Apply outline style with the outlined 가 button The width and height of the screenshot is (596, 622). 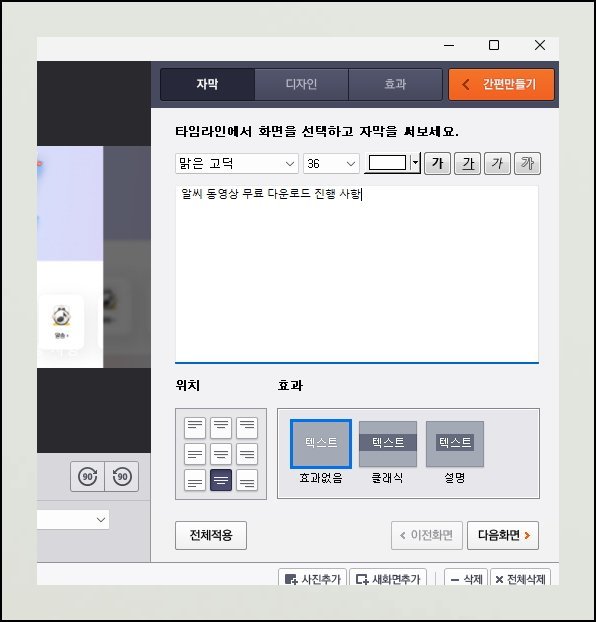[x=527, y=163]
